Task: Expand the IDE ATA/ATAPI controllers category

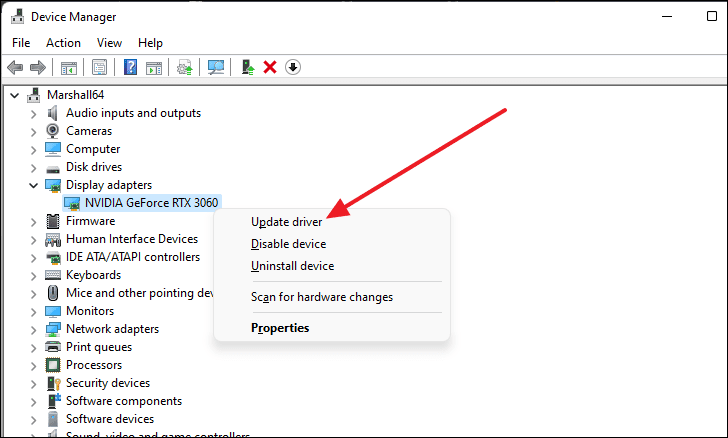Action: coord(33,258)
